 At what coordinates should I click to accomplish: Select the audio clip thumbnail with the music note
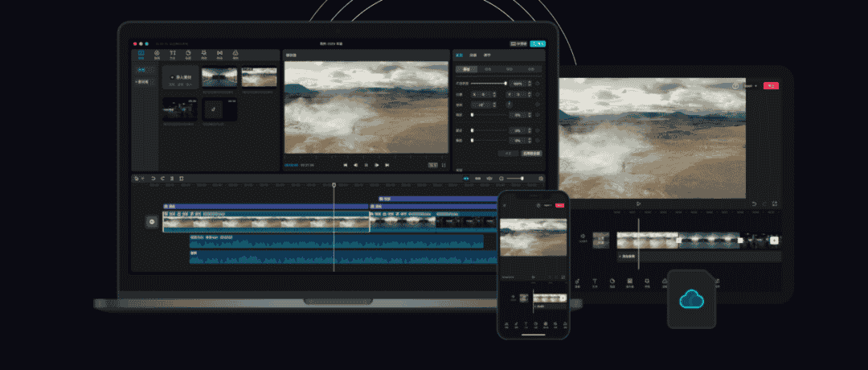point(219,109)
